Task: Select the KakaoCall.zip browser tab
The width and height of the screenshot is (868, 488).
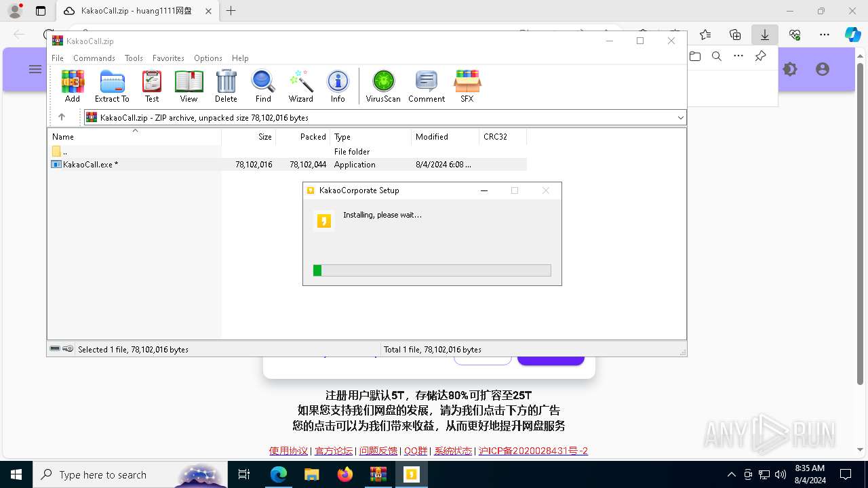Action: [137, 11]
